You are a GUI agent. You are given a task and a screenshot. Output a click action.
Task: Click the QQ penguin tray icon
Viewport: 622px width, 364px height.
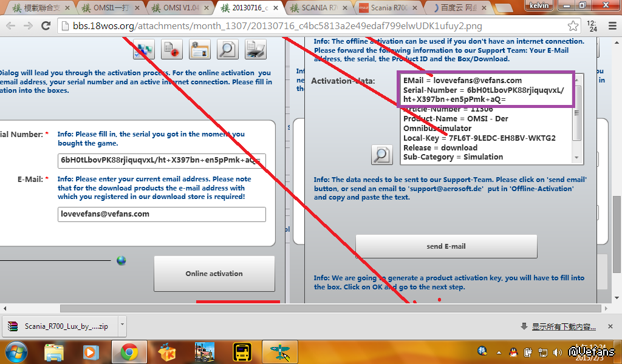pyautogui.click(x=514, y=352)
